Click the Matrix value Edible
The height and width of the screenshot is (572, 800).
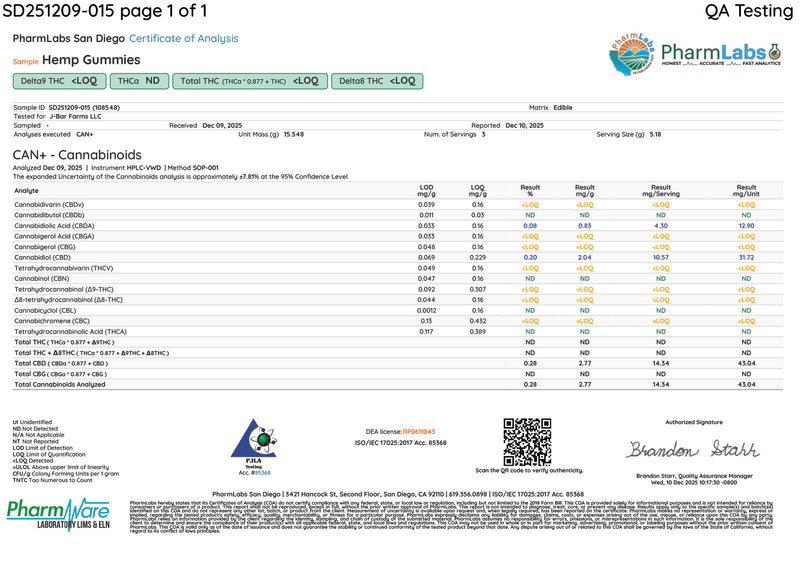click(563, 108)
